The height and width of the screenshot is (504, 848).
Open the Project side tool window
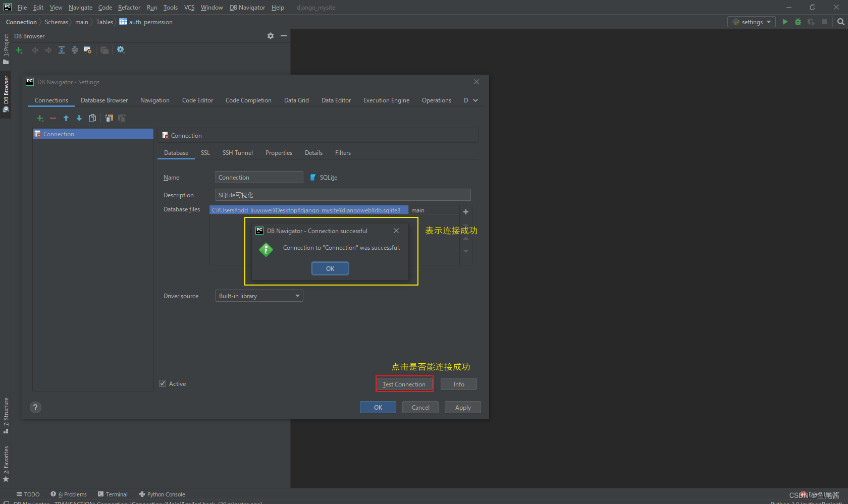[6, 48]
